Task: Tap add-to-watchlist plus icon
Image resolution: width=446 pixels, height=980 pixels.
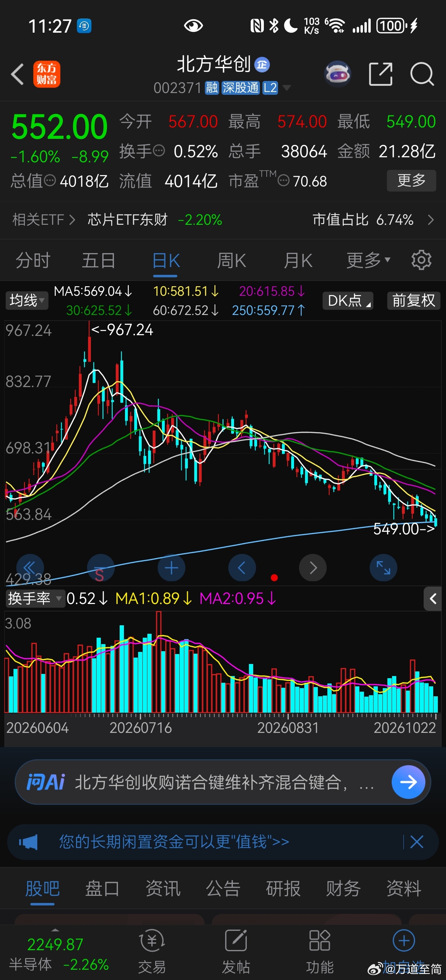Action: (x=404, y=941)
